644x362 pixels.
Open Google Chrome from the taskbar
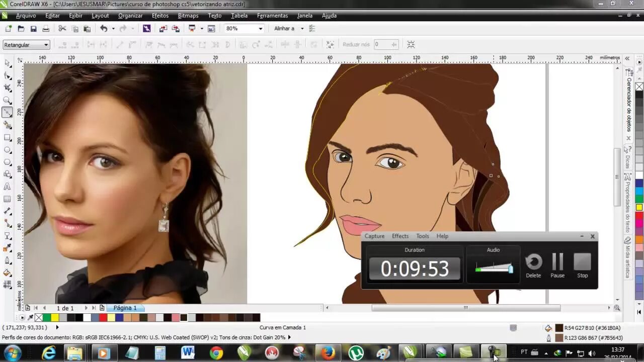216,353
